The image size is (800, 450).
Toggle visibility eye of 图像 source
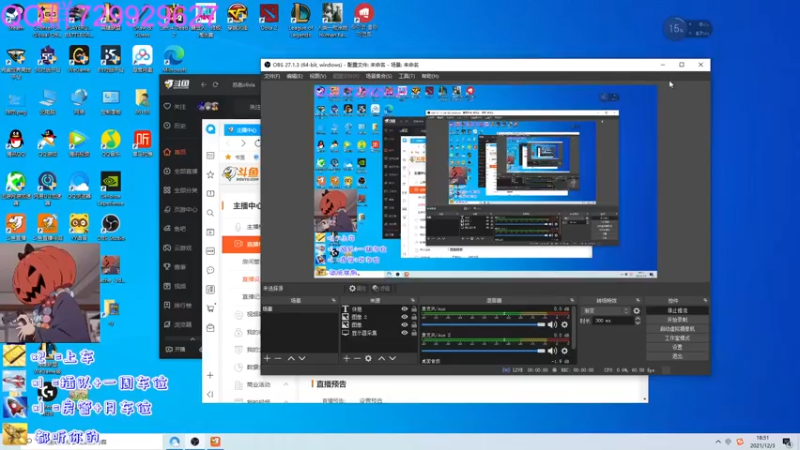[405, 325]
